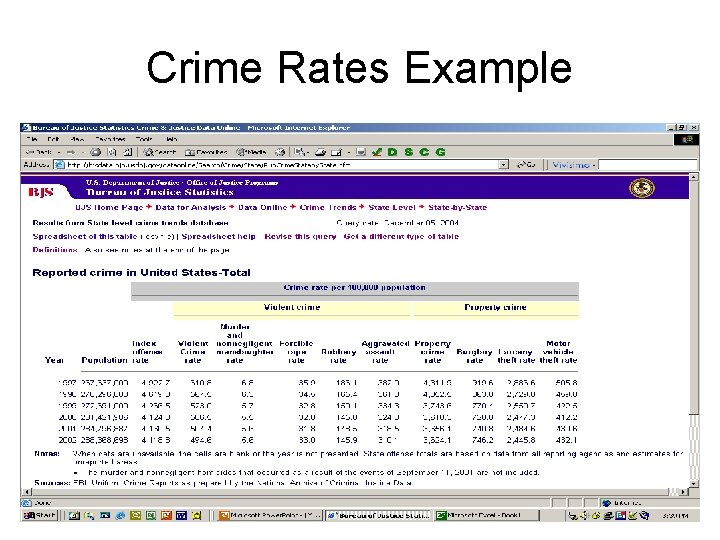Image resolution: width=720 pixels, height=540 pixels.
Task: Launch Word from quick launch icons
Action: pyautogui.click(x=181, y=516)
